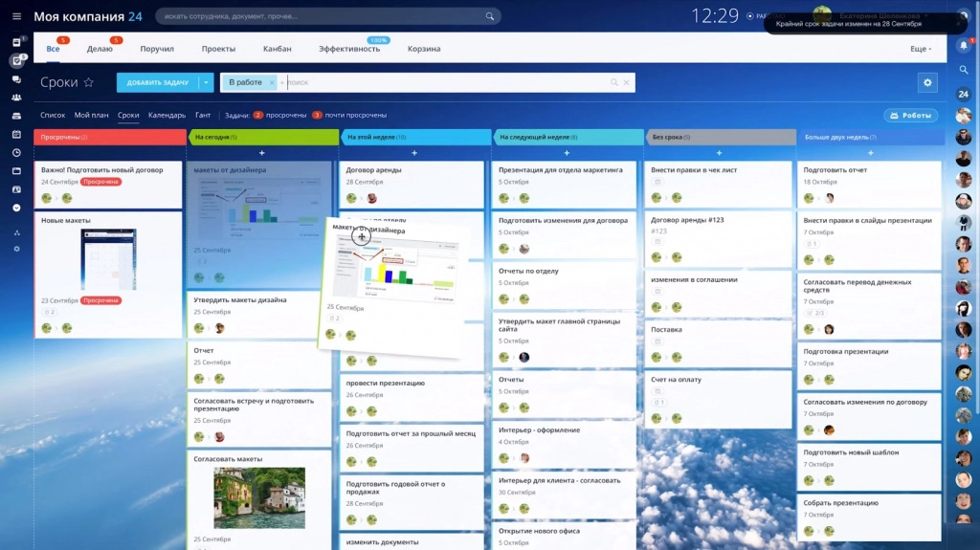Remove the "В работе" filter chip
980x550 pixels.
[272, 83]
